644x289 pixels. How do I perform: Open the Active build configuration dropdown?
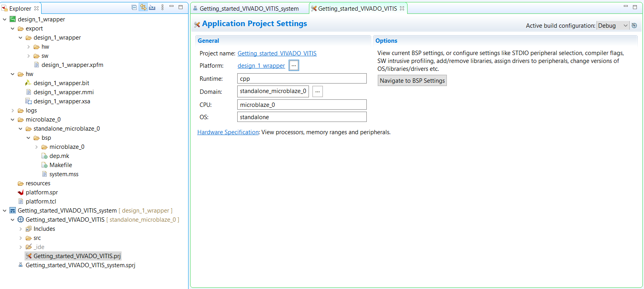click(613, 25)
